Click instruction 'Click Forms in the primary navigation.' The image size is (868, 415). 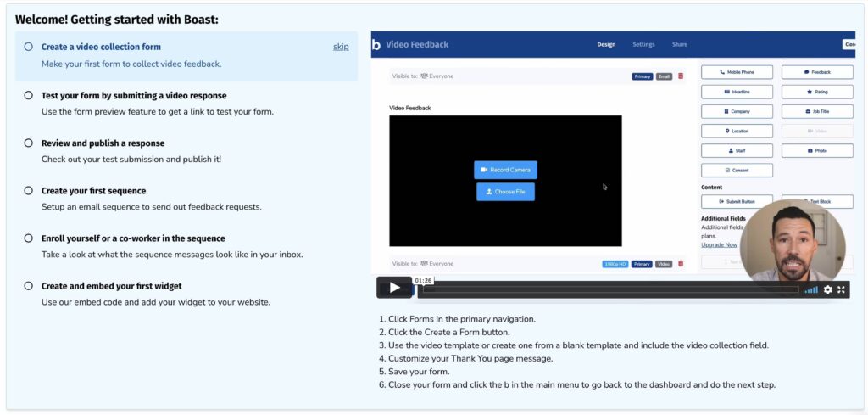462,319
